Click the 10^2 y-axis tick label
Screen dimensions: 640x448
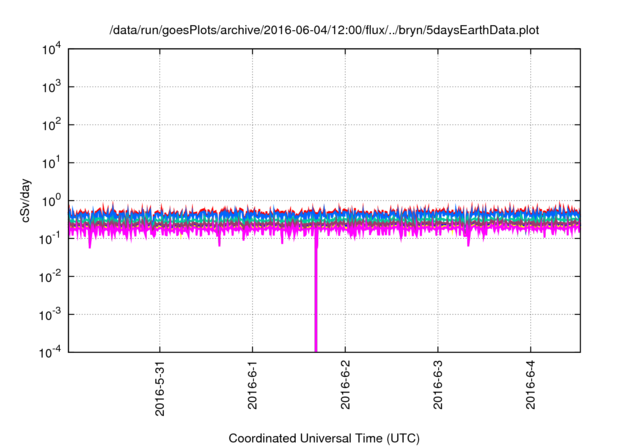coord(51,125)
